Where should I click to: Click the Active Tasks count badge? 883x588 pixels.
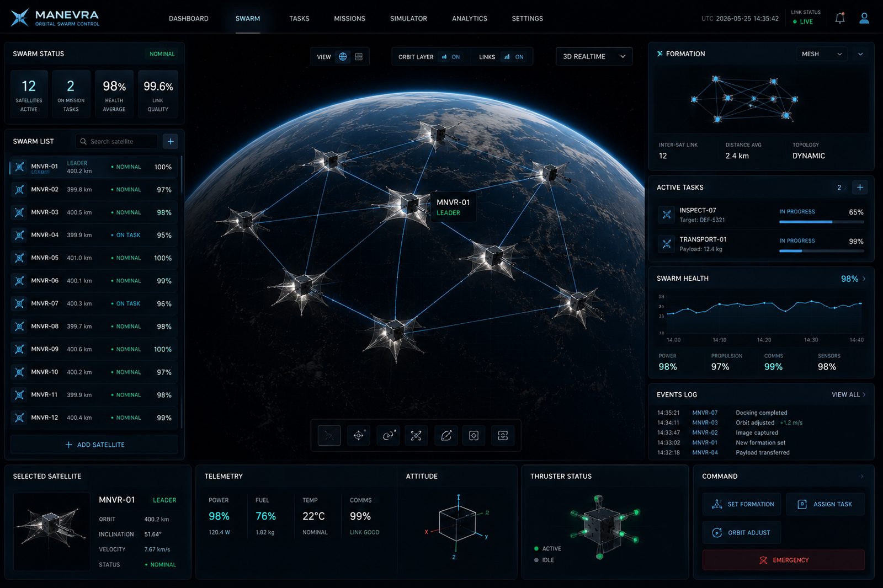(839, 188)
